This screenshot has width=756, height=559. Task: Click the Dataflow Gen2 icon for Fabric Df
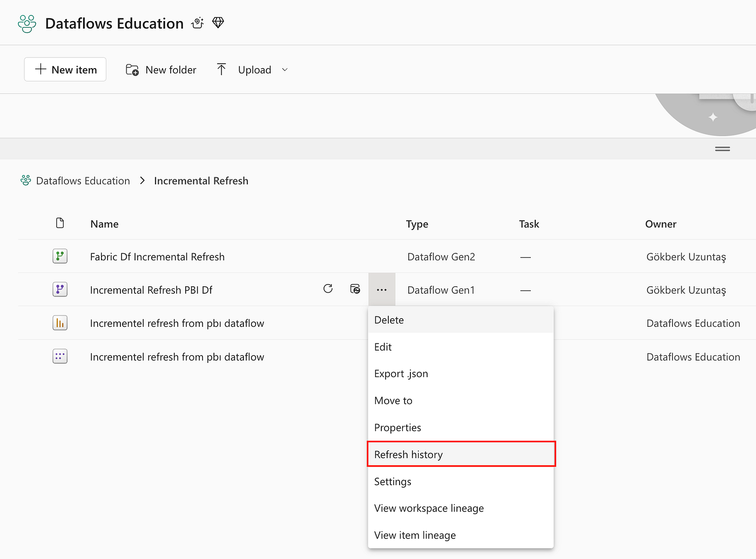pos(60,257)
